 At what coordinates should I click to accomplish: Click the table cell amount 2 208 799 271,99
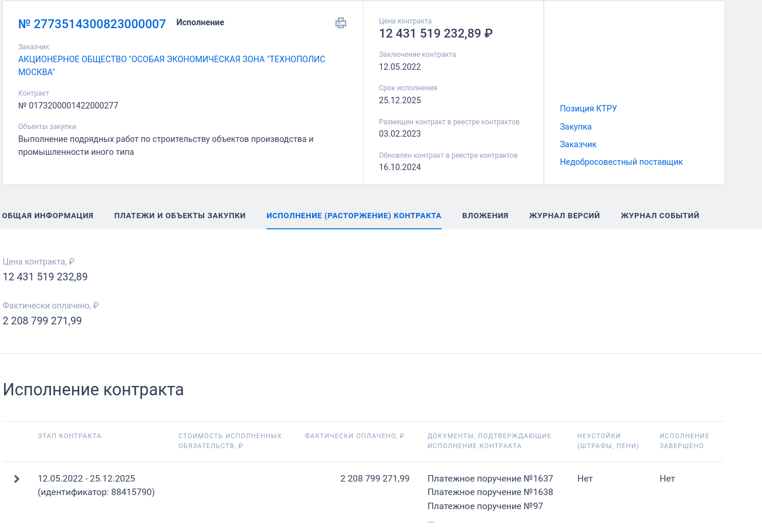click(x=375, y=479)
